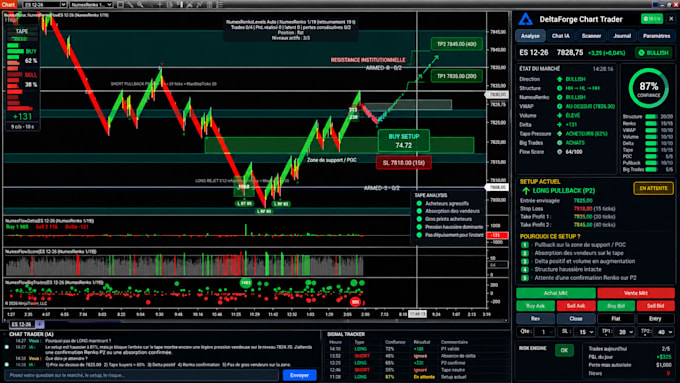
Task: Switch to the Analyse tab
Action: [530, 36]
